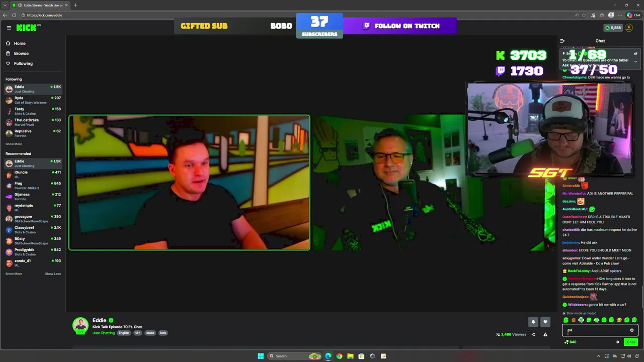Click the 840 channel points indicator
This screenshot has height=362, width=644.
tap(571, 342)
